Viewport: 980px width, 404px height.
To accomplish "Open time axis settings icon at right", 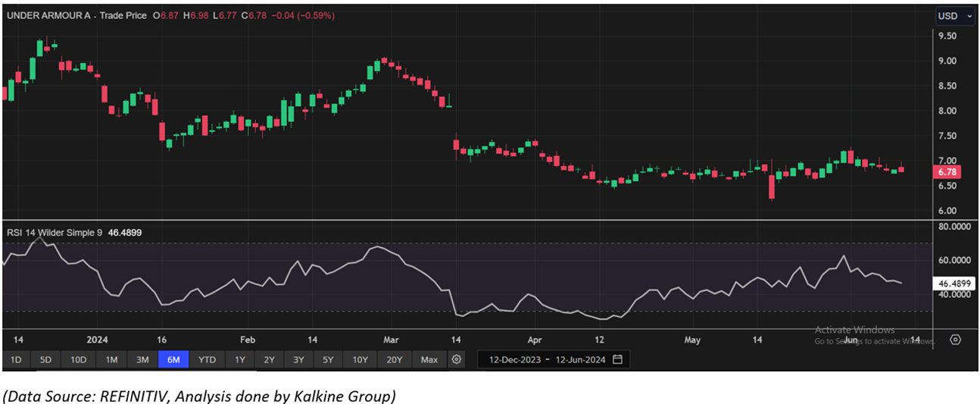I will pyautogui.click(x=956, y=340).
